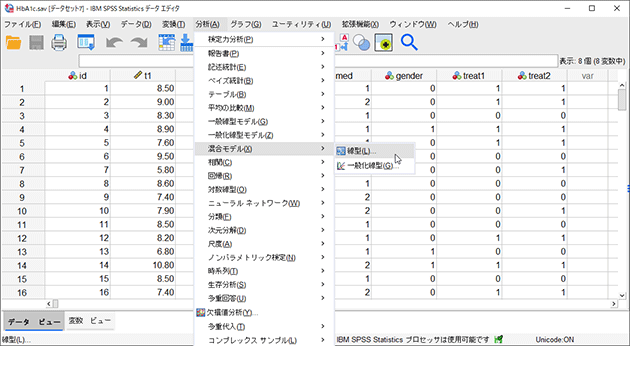Expand the 一般線型モデル(G) submenu
Screen dimensions: 630x380
coord(264,121)
